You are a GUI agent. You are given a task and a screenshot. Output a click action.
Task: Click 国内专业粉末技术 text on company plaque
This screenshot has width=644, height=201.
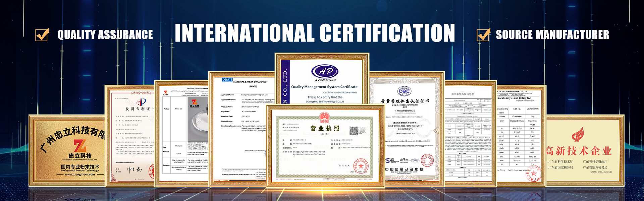click(80, 166)
